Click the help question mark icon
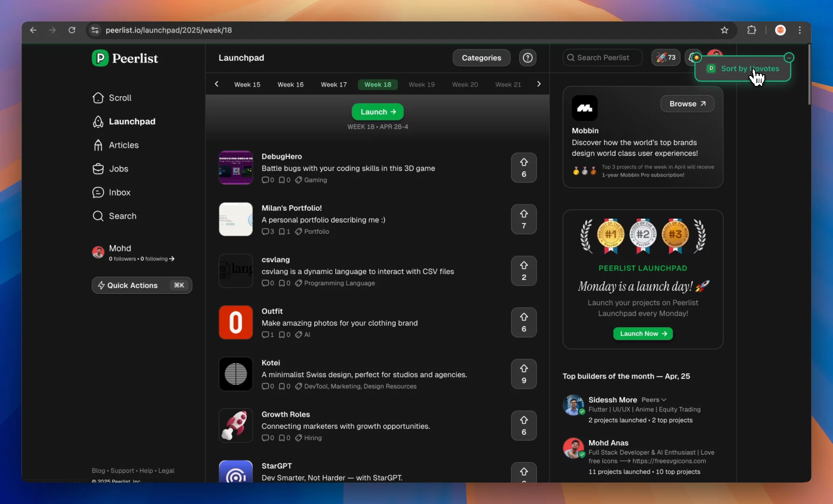 [x=528, y=57]
